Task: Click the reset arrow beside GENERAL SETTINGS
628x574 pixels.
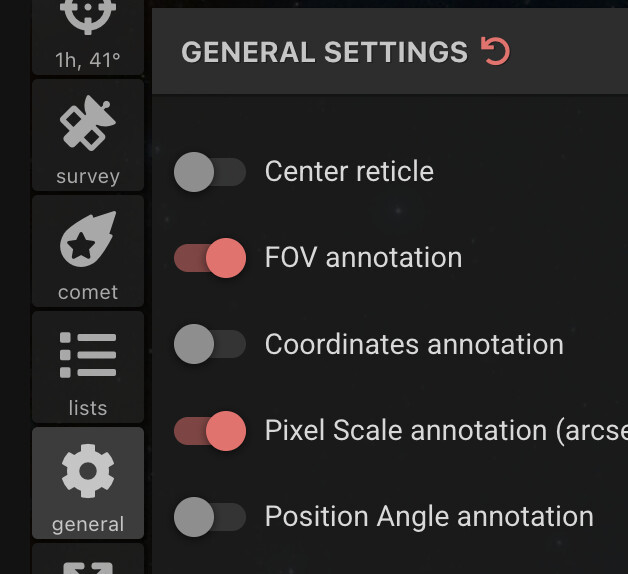Action: (x=495, y=51)
